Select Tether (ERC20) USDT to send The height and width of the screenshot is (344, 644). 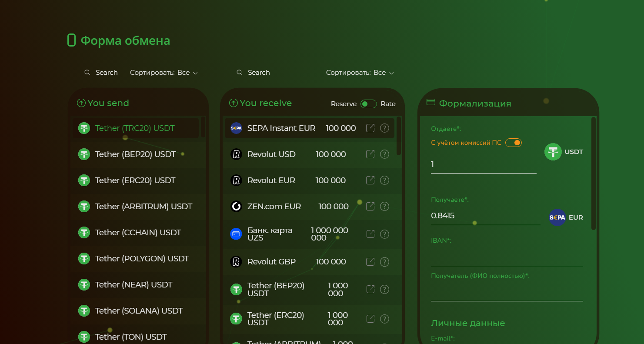coord(138,180)
